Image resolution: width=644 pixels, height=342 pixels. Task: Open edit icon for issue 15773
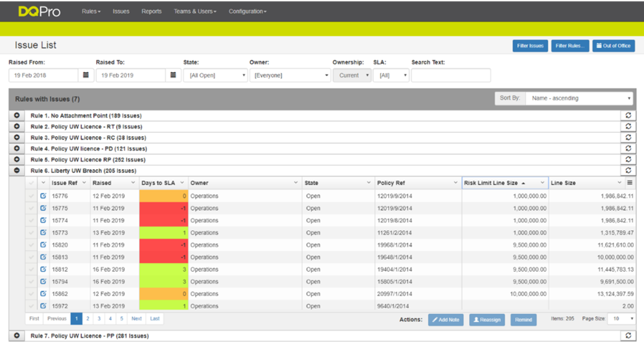43,232
